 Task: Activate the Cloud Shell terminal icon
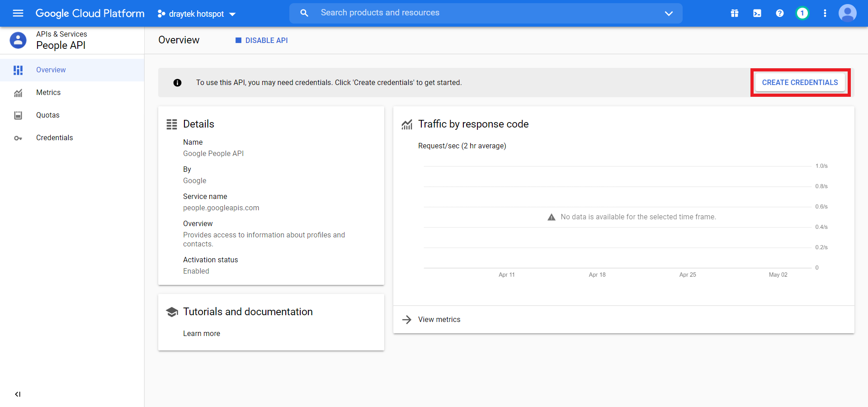[757, 13]
